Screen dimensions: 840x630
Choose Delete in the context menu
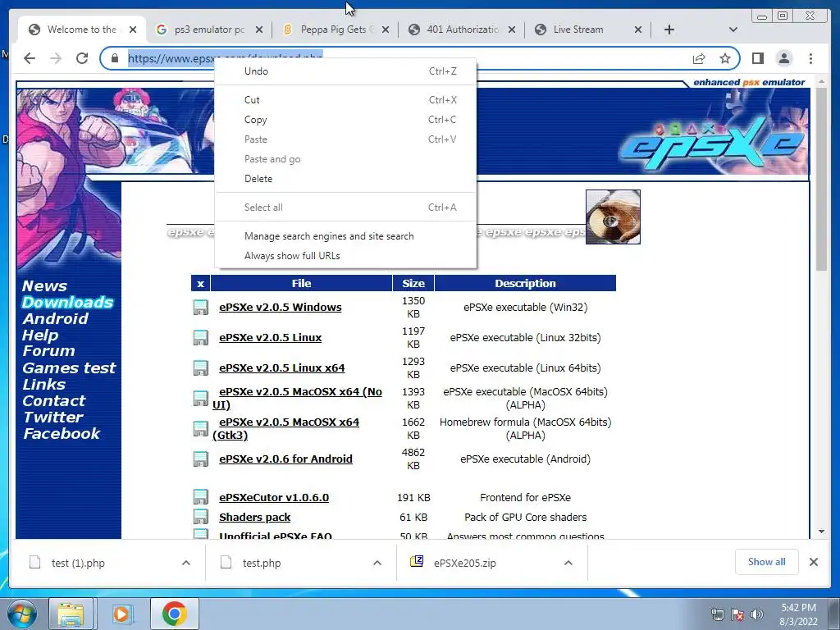(x=345, y=178)
